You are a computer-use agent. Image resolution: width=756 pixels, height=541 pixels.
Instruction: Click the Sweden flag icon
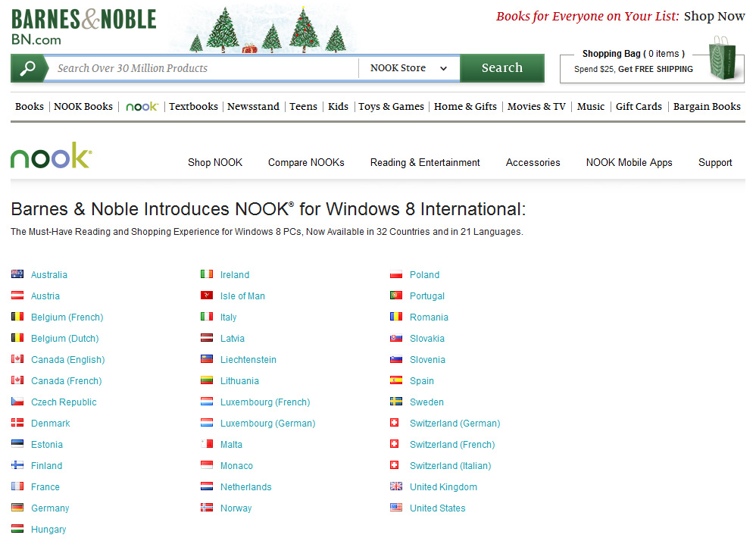[396, 402]
